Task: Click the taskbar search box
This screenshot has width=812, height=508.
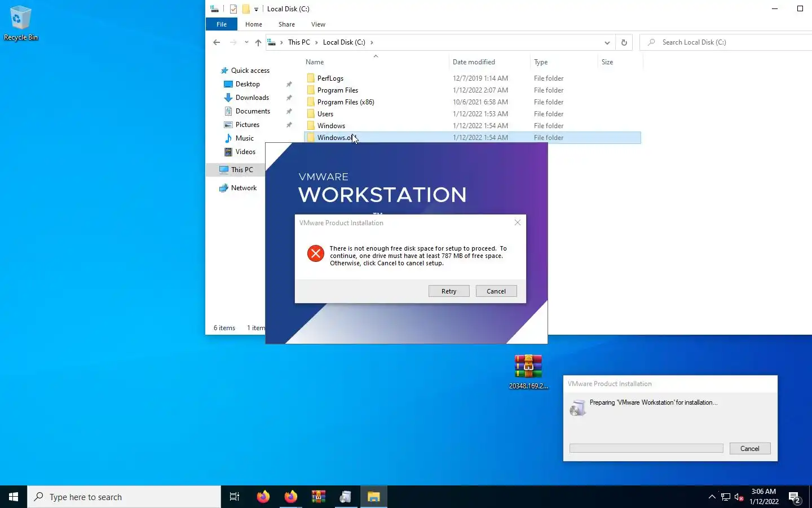Action: 124,497
